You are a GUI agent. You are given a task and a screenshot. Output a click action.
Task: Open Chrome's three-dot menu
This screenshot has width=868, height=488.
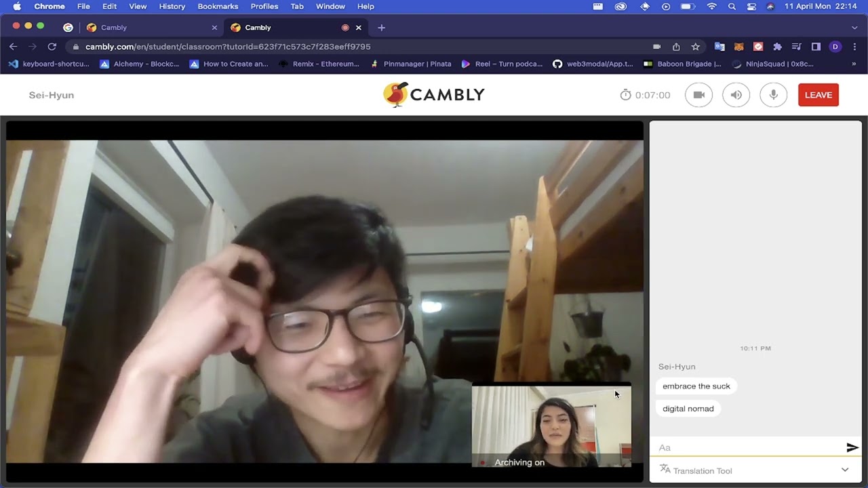854,47
